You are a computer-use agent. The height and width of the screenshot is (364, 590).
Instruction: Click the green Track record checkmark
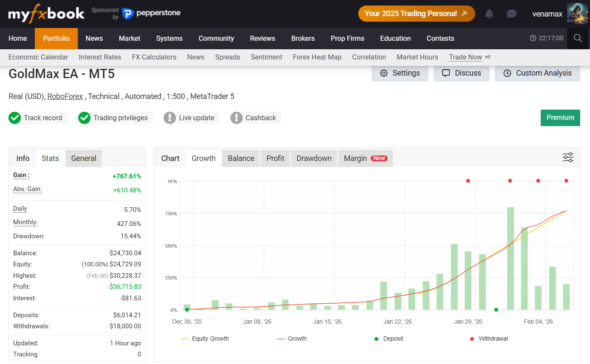[x=14, y=118]
